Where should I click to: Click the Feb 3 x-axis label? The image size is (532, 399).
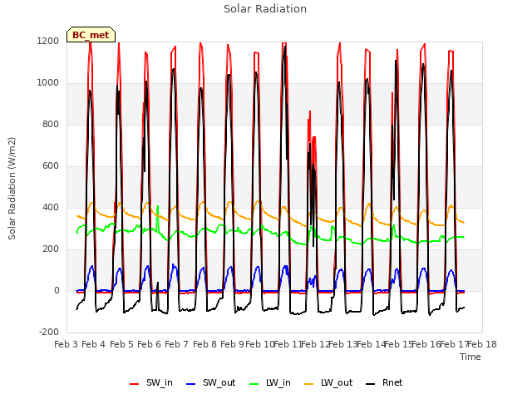pyautogui.click(x=66, y=344)
